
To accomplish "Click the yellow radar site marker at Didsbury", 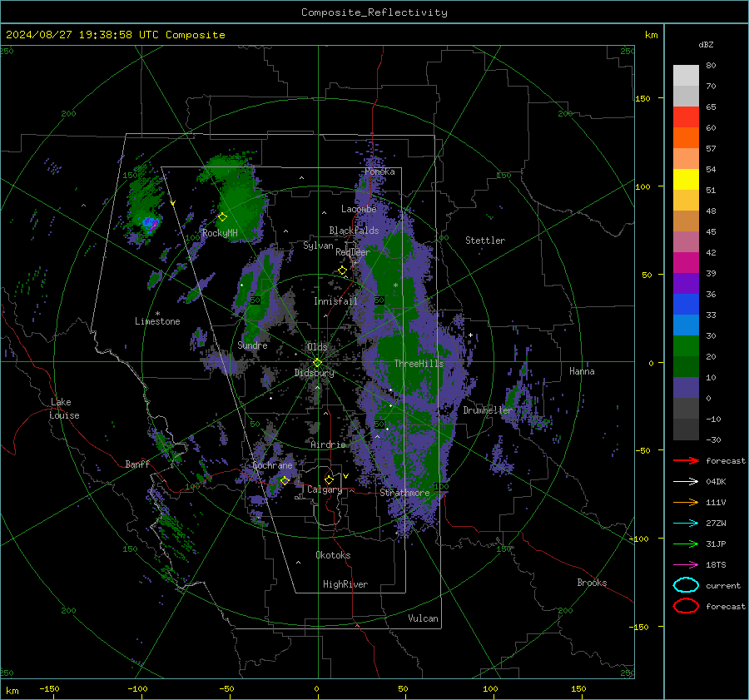I will [x=317, y=363].
